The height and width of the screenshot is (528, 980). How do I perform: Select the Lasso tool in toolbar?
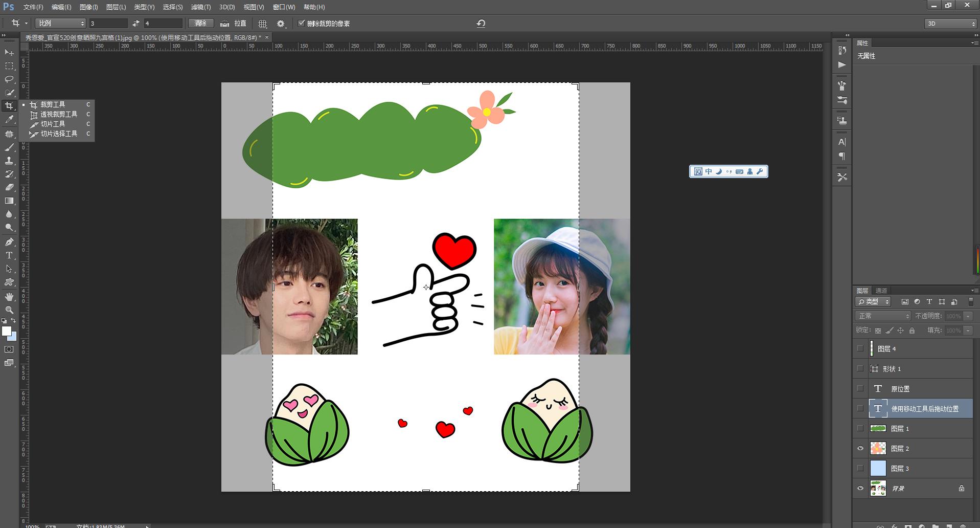(9, 79)
